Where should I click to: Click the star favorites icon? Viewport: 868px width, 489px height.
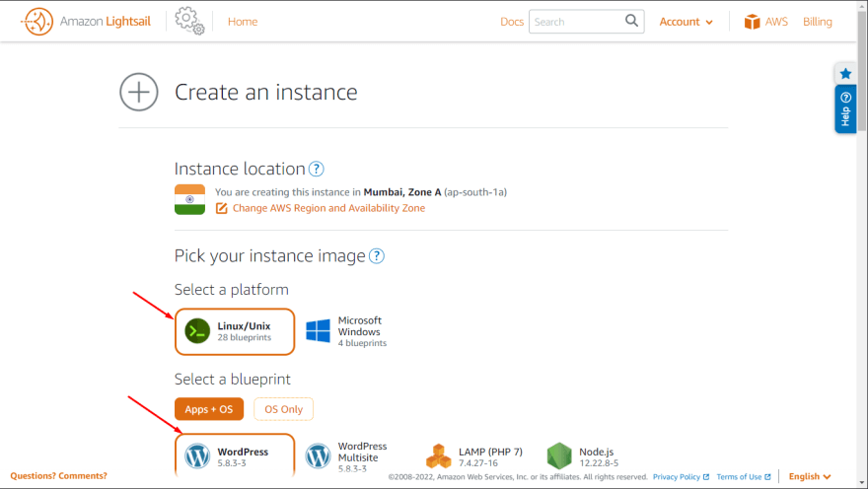[x=845, y=74]
